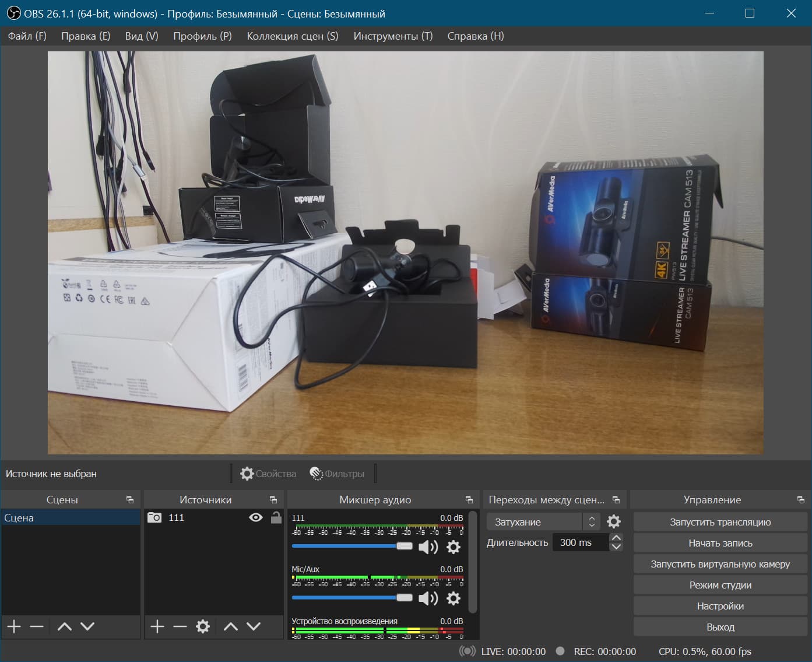
Task: Mute the Mic/Aux speaker icon
Action: [x=428, y=598]
